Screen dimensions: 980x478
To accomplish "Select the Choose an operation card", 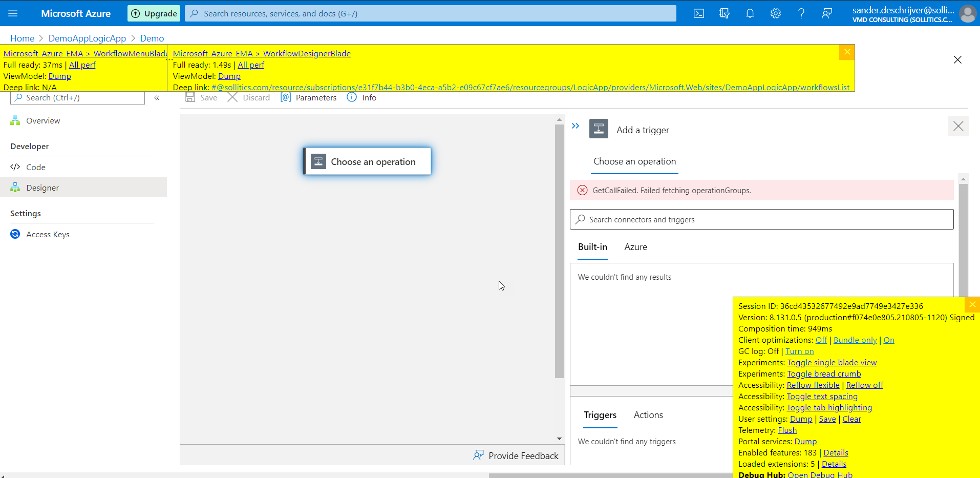I will pos(367,161).
